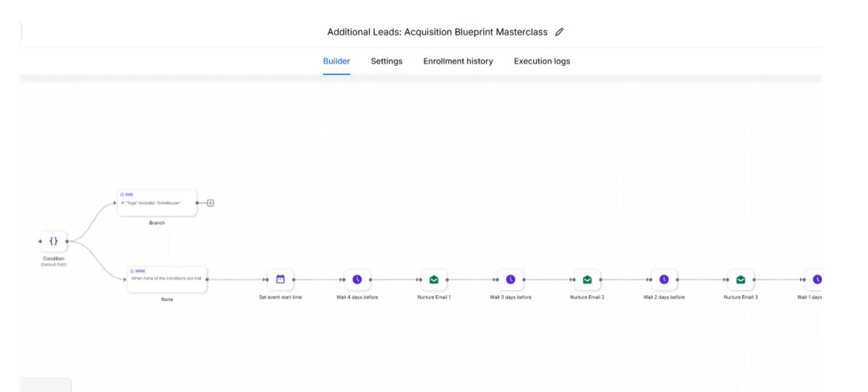Open the Settings tab

[386, 61]
